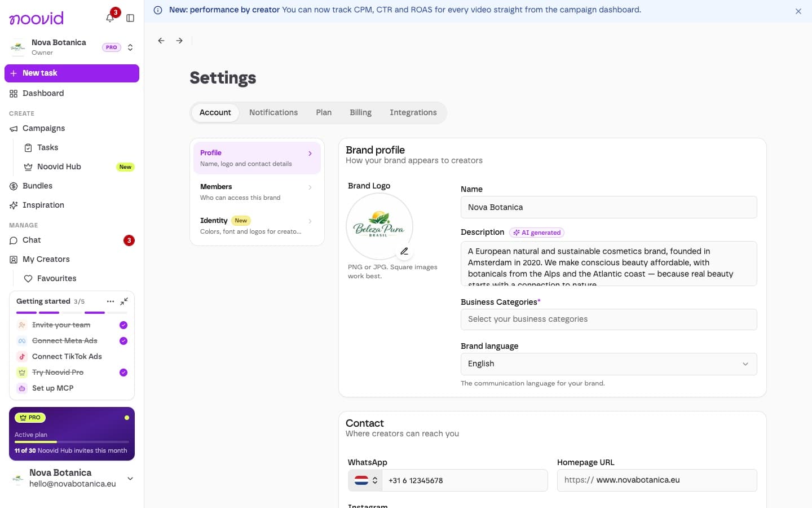Viewport: 812px width, 508px height.
Task: Click the Homepage URL field
Action: point(657,480)
